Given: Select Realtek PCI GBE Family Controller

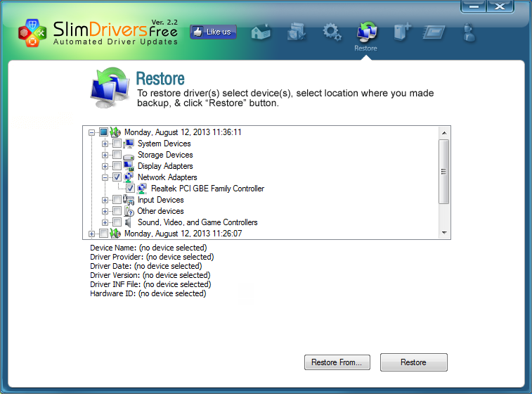Looking at the screenshot, I should tap(207, 189).
